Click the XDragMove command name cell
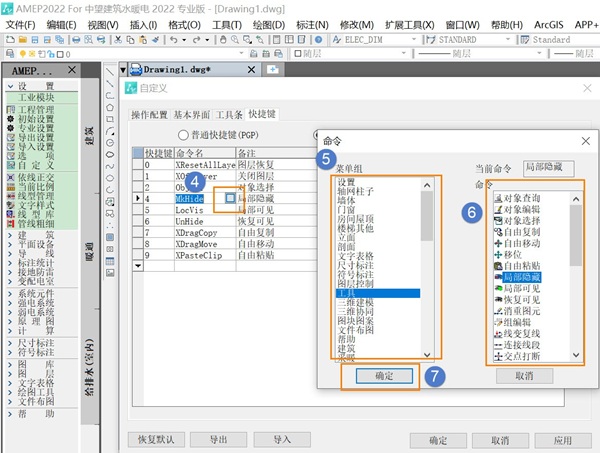The width and height of the screenshot is (600, 453). point(205,244)
